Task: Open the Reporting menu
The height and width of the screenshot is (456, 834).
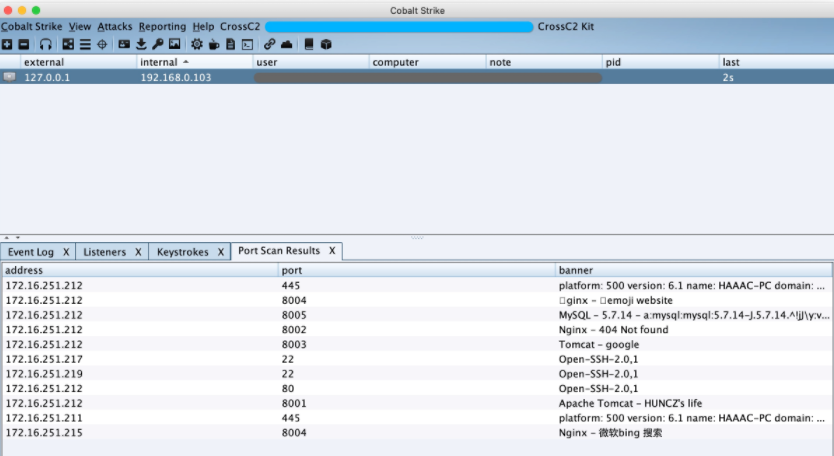Action: coord(162,27)
